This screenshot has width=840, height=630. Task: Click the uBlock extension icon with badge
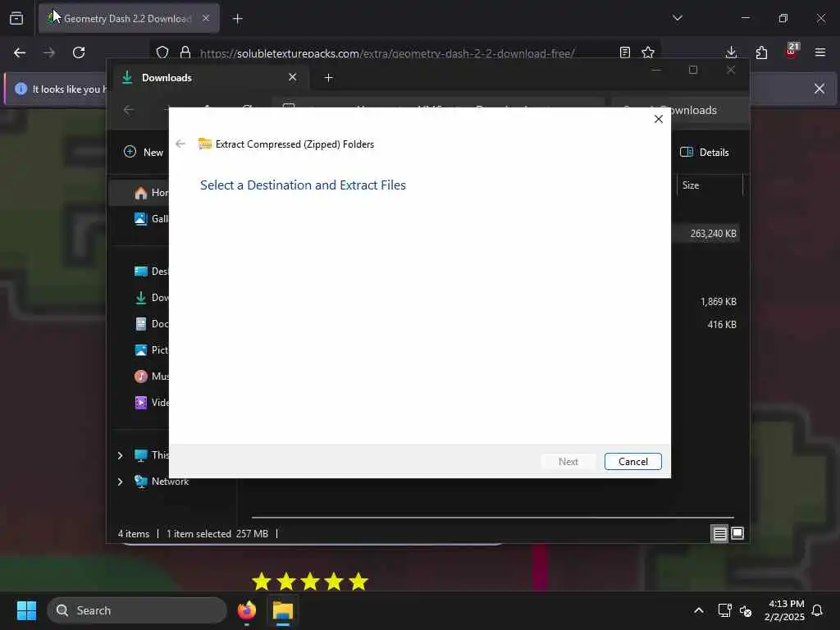pos(792,52)
